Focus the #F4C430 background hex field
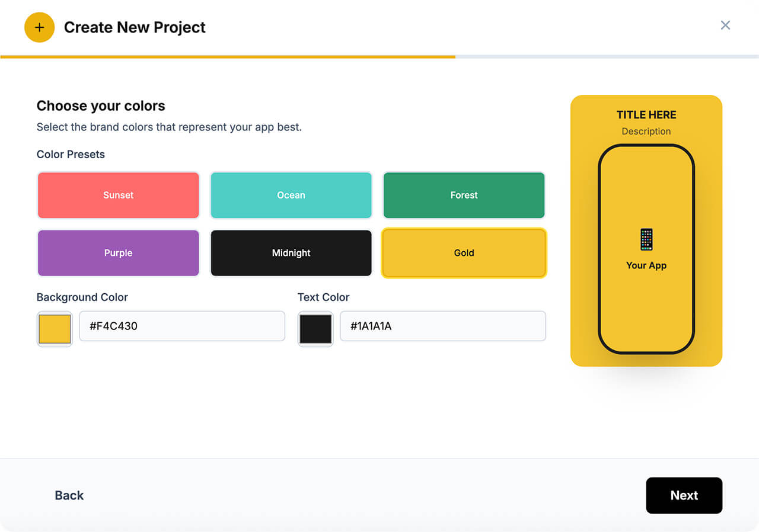 (x=182, y=326)
